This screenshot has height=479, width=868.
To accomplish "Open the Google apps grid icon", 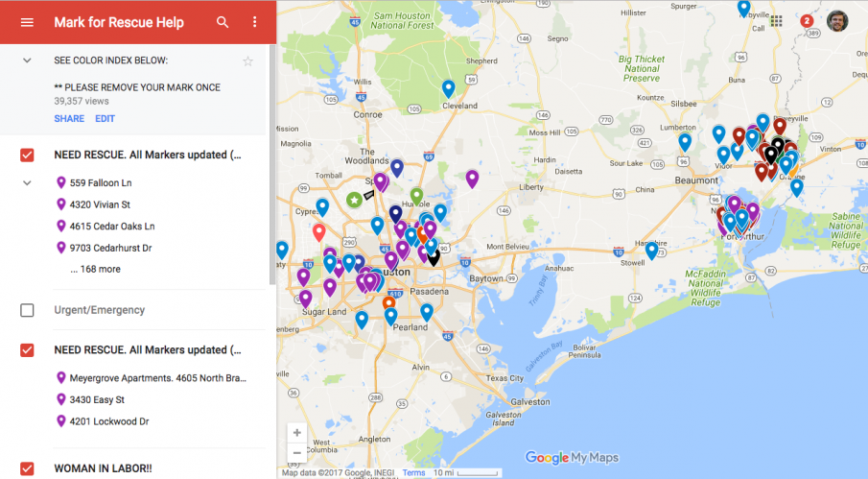I will tap(777, 21).
